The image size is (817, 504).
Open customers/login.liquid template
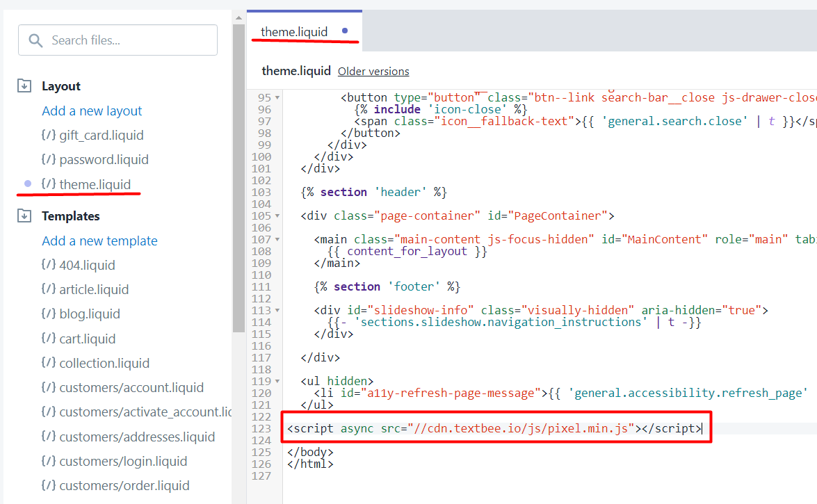click(123, 462)
